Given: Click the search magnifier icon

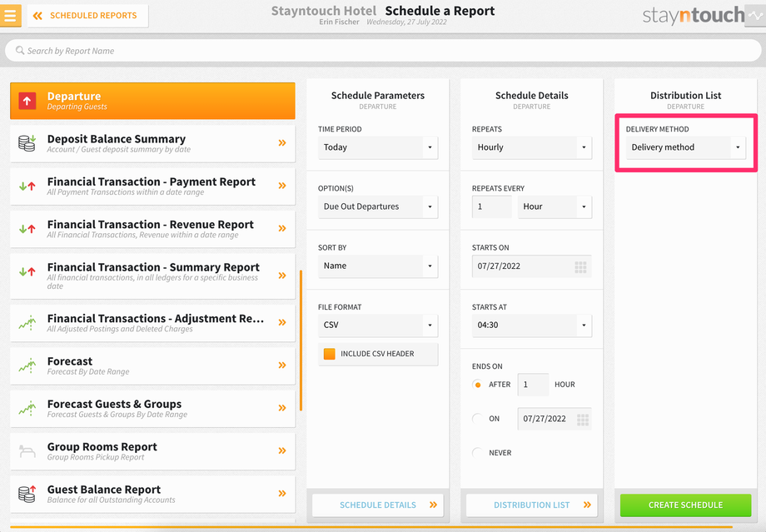Looking at the screenshot, I should 20,50.
